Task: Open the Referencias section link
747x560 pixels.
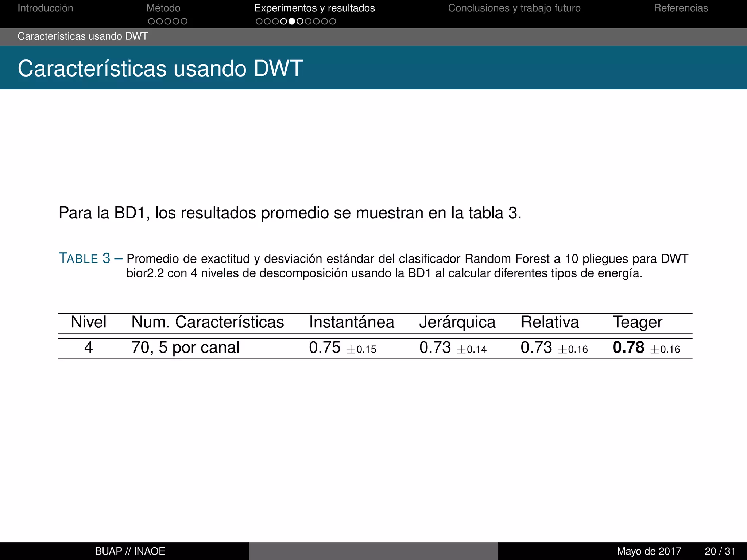Action: [681, 8]
